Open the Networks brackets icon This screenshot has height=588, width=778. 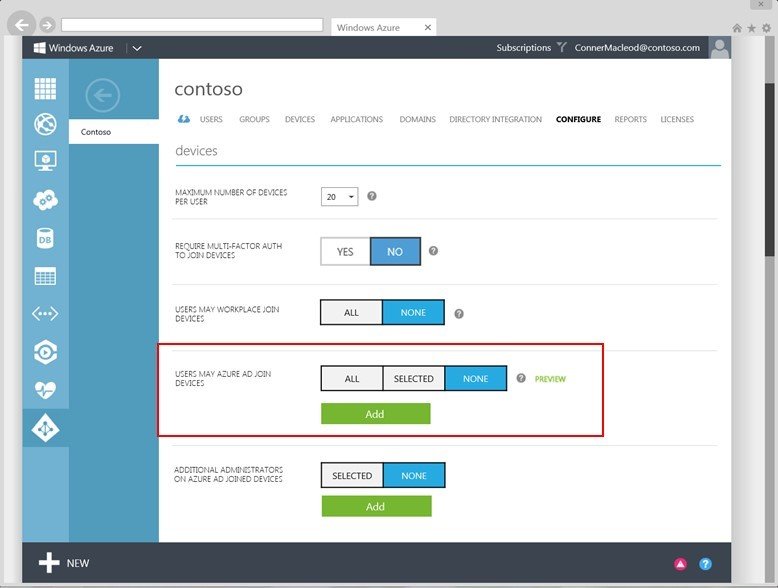click(45, 314)
